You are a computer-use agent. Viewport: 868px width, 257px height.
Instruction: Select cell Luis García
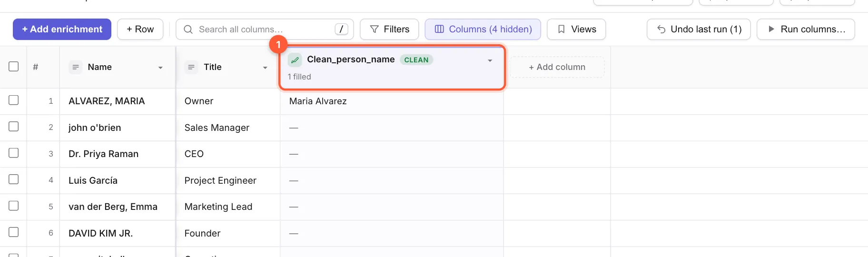[x=118, y=180]
